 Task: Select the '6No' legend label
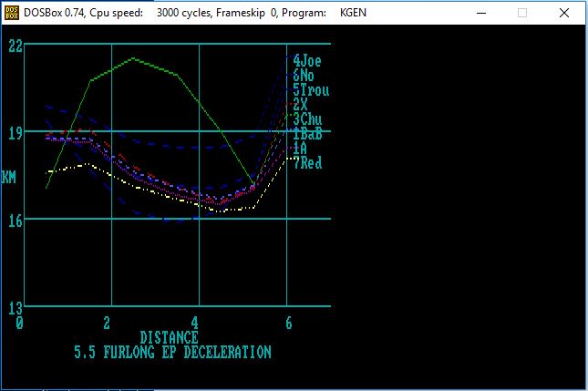tap(304, 76)
